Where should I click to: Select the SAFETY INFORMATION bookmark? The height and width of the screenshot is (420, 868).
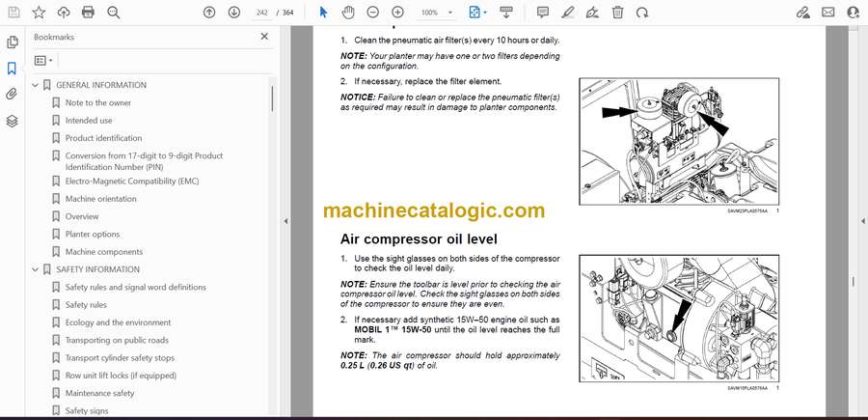point(98,269)
